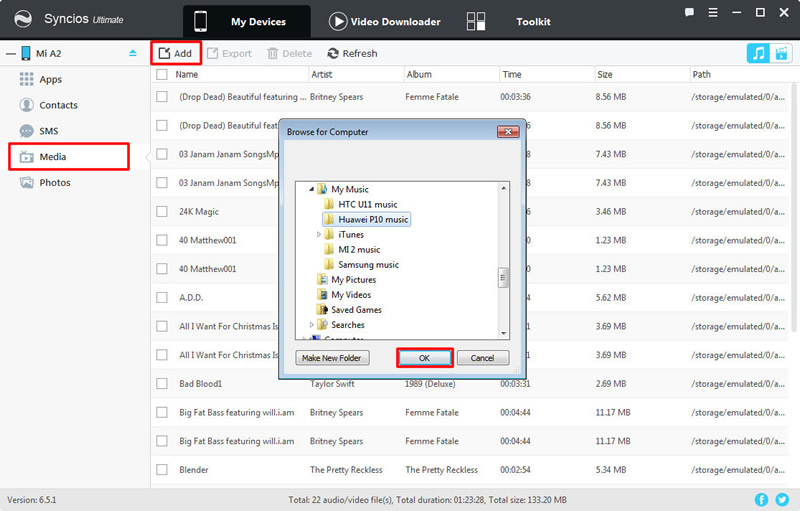Screen dimensions: 800x511
Task: Click the main list vertical scrollbar
Action: pos(794,207)
